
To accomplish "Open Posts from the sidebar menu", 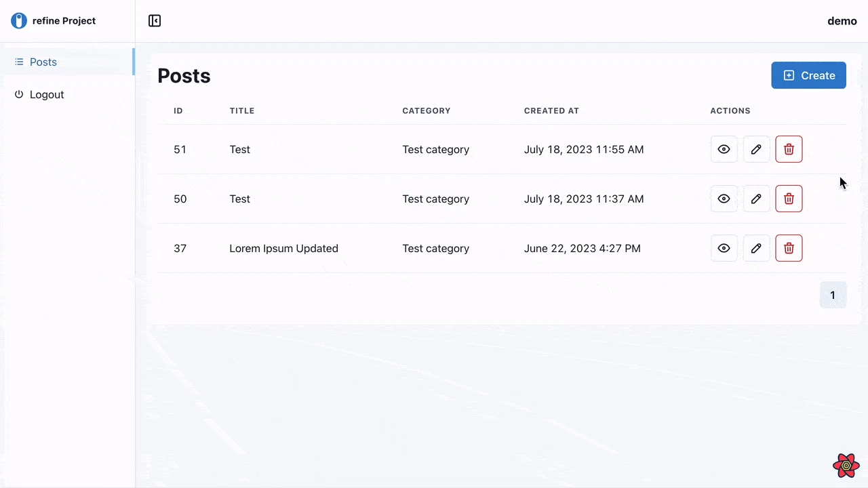I will (x=43, y=62).
